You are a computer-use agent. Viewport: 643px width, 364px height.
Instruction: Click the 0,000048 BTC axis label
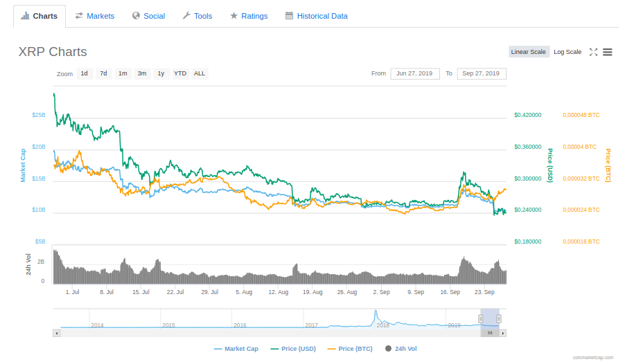coord(581,115)
